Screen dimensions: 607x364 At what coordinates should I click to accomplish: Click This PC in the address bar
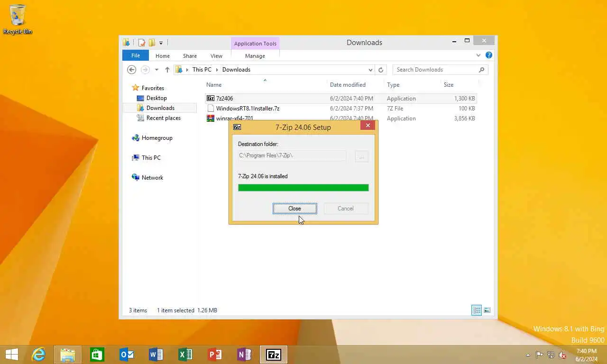[202, 70]
